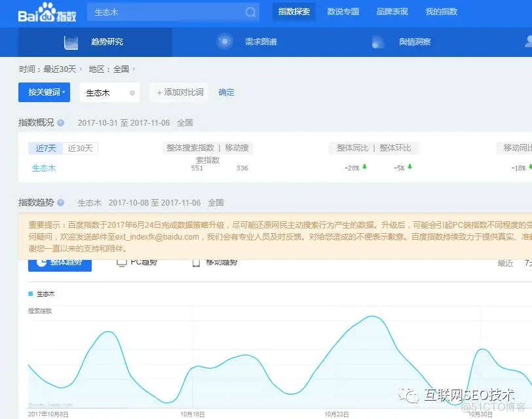Viewport: 532px width, 419px height.
Task: Click the 确定 confirm link
Action: click(226, 92)
